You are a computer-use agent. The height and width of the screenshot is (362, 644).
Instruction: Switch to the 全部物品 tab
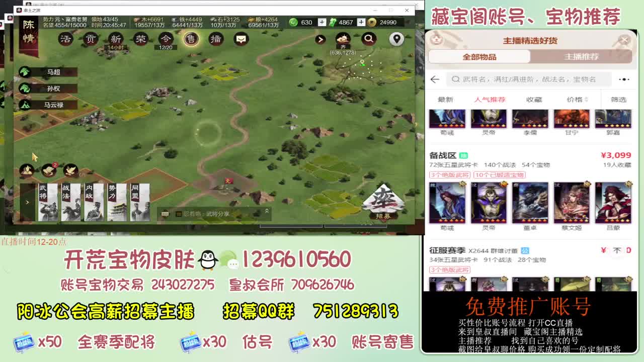click(479, 57)
